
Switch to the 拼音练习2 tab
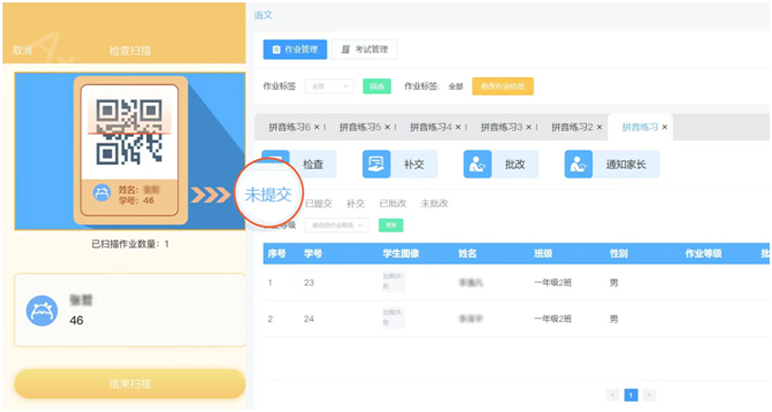572,127
